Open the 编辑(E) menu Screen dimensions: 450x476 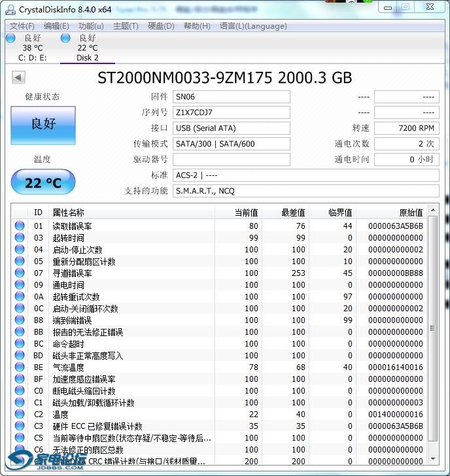click(x=56, y=26)
